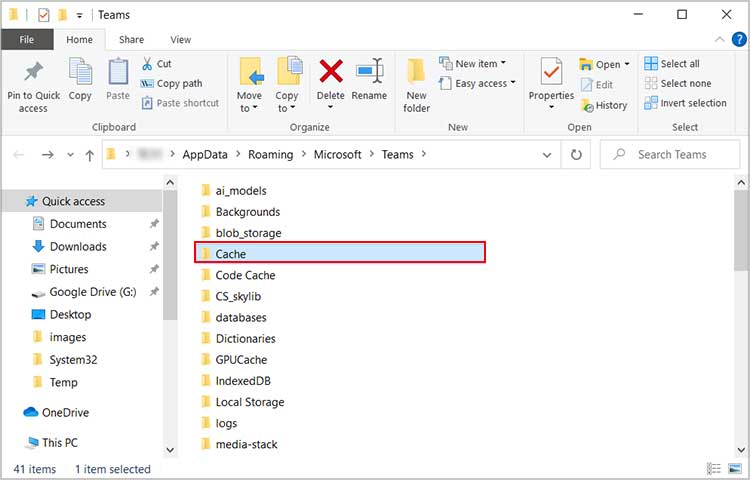Open the File menu tab
Screen dimensions: 750x480
(x=27, y=39)
